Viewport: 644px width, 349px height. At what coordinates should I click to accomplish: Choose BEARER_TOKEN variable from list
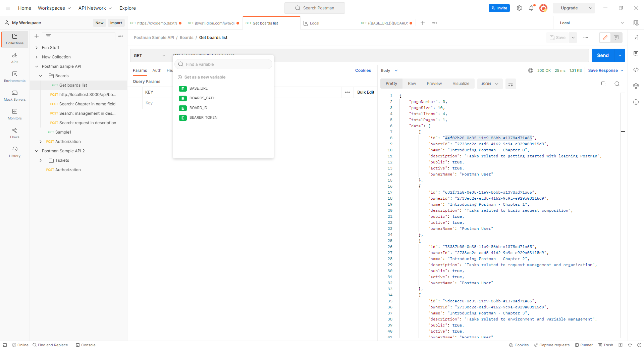point(223,117)
